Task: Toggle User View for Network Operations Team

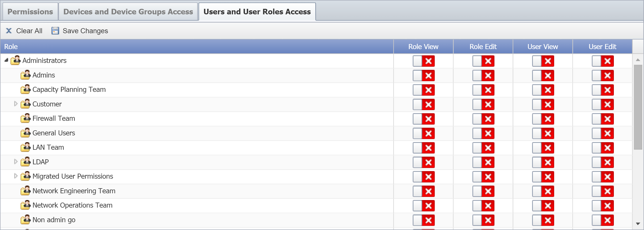Action: (543, 206)
